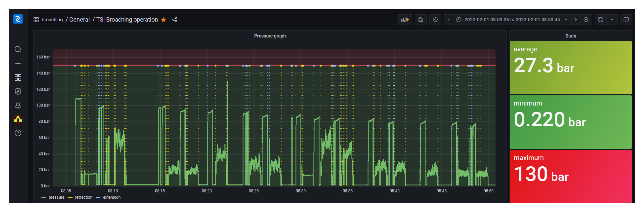Save dashboard using the floppy disk icon
Image resolution: width=644 pixels, height=214 pixels.
[420, 20]
